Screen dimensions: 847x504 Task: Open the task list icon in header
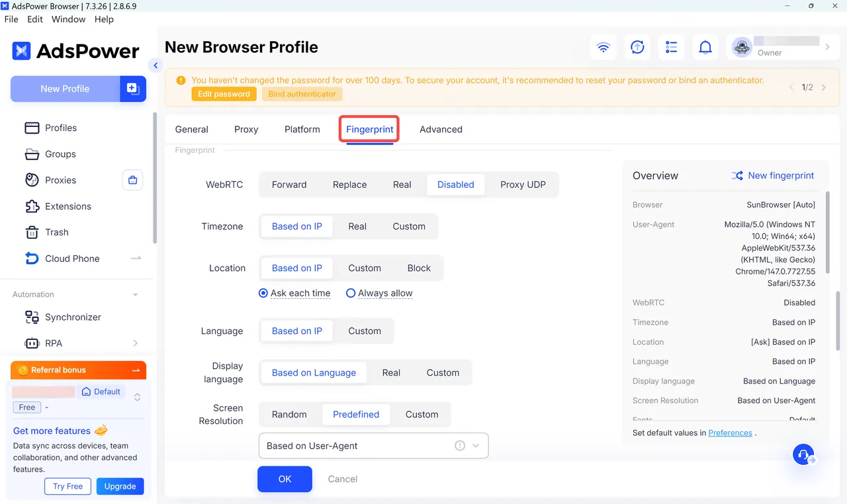click(672, 48)
